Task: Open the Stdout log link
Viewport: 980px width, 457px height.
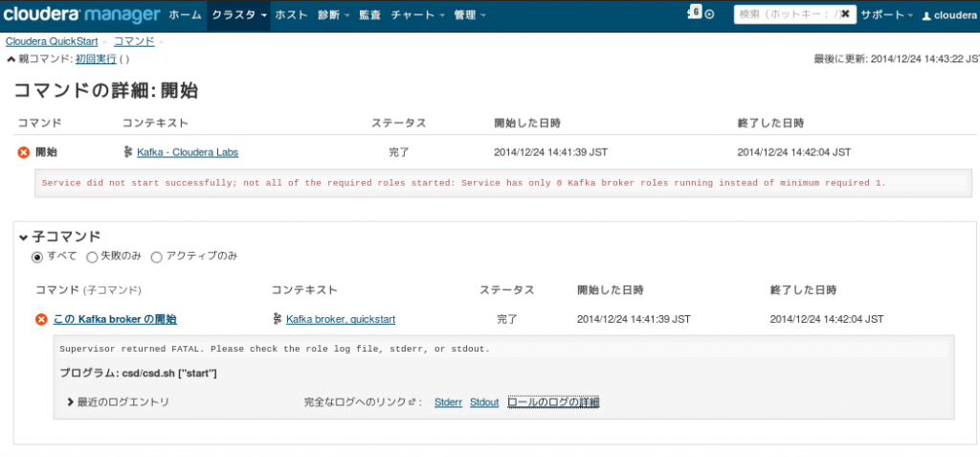Action: click(484, 402)
